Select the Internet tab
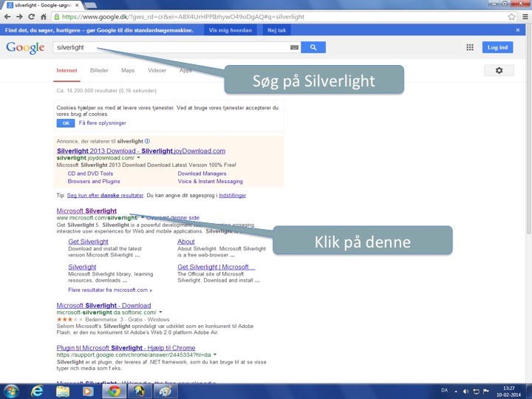The image size is (532, 399). 66,71
